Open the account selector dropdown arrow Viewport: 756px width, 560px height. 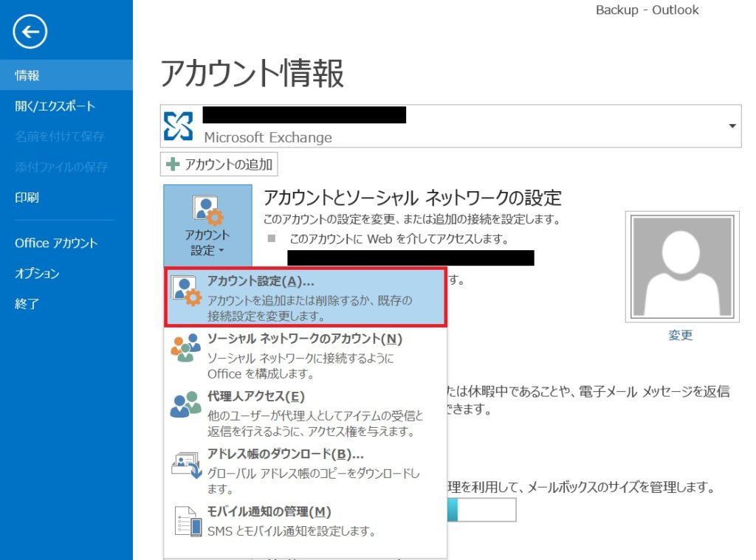point(732,125)
